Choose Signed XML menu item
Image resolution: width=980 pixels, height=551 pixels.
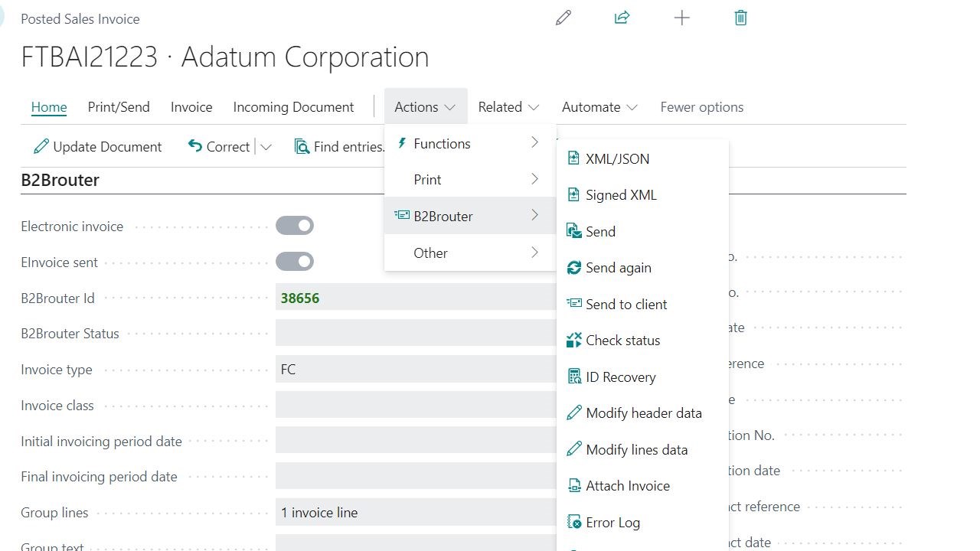click(643, 194)
